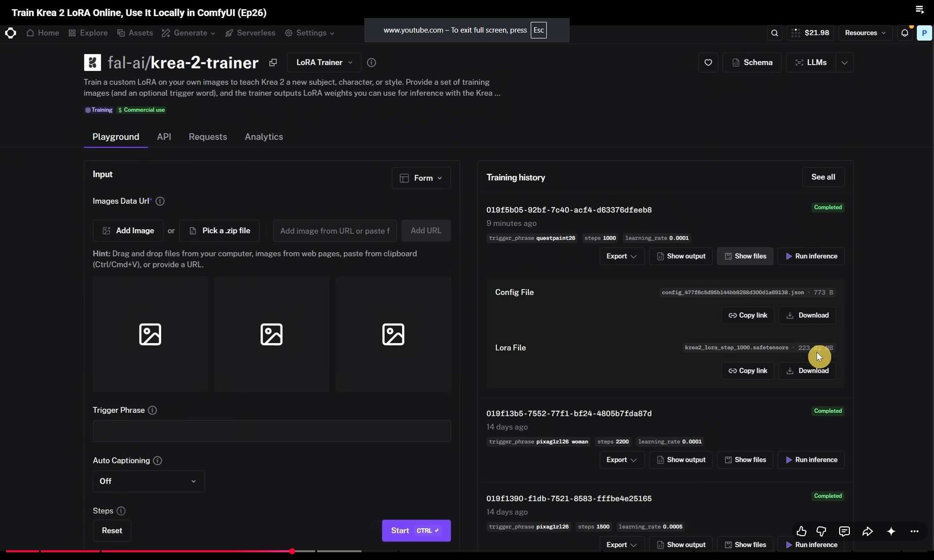
Task: Click the Esc key hint in fullscreen notice
Action: [539, 30]
